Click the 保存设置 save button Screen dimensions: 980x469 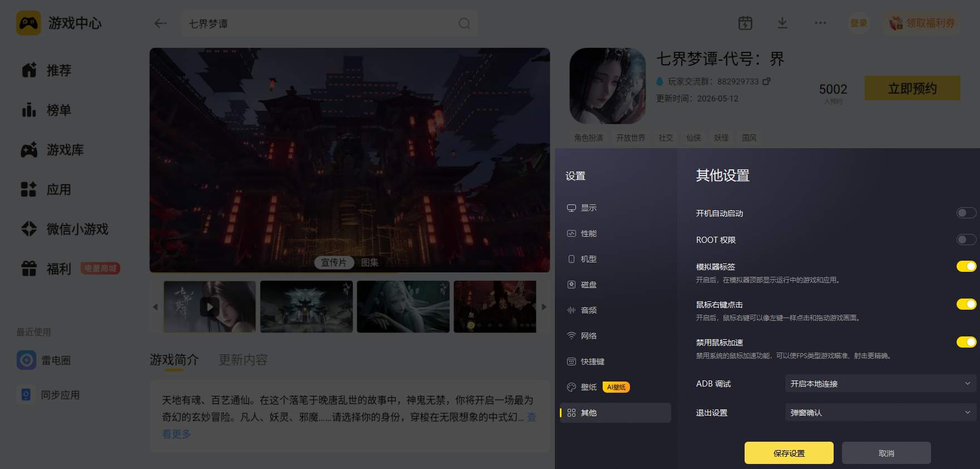789,453
